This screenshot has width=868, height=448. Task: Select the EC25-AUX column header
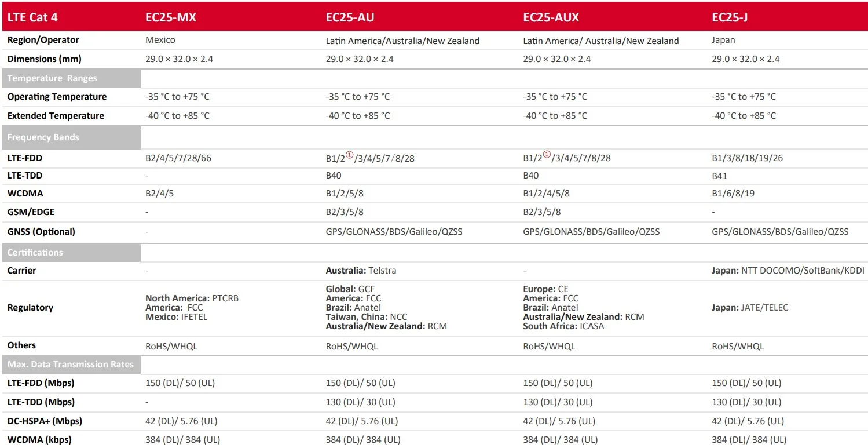[x=551, y=17]
